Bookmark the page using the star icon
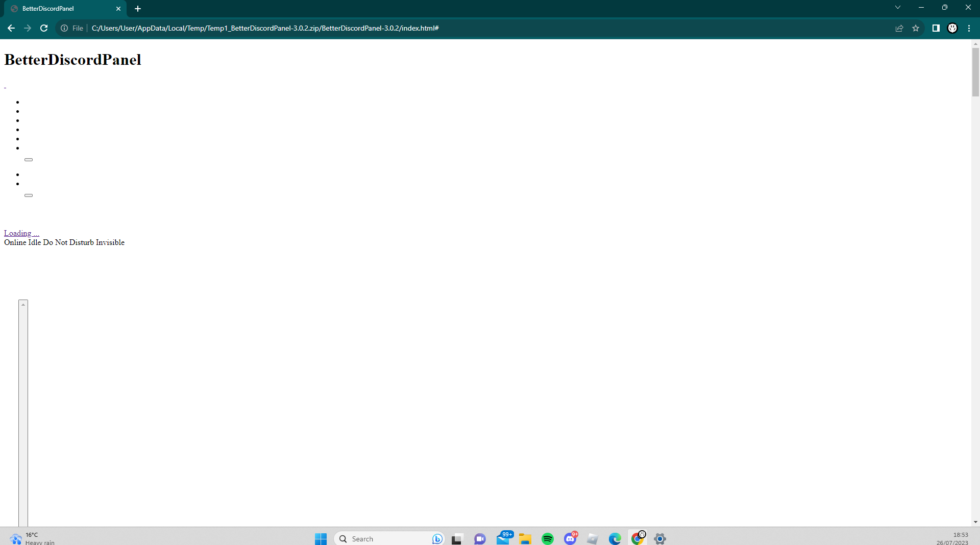Screen dimensions: 980x545 click(x=916, y=28)
